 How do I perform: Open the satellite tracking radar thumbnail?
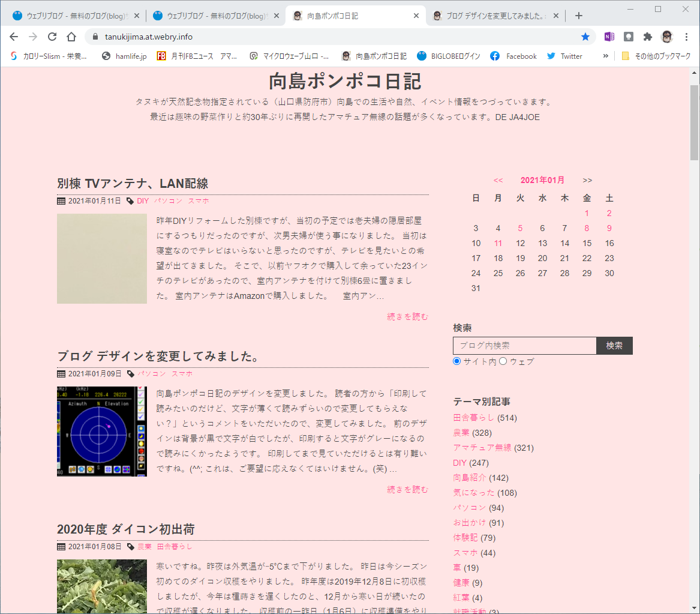coord(102,432)
